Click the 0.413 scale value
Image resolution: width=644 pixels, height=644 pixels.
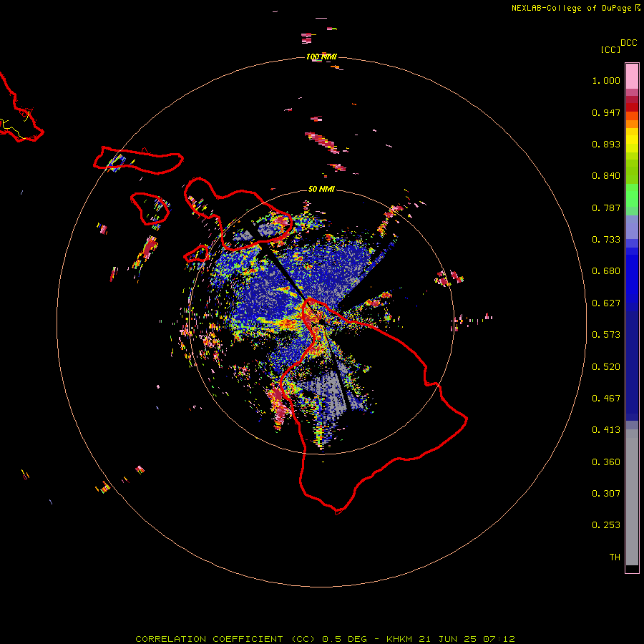click(x=606, y=430)
